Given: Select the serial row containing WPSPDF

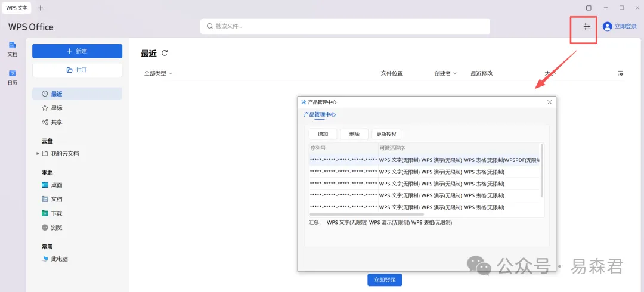Looking at the screenshot, I should pyautogui.click(x=425, y=160).
